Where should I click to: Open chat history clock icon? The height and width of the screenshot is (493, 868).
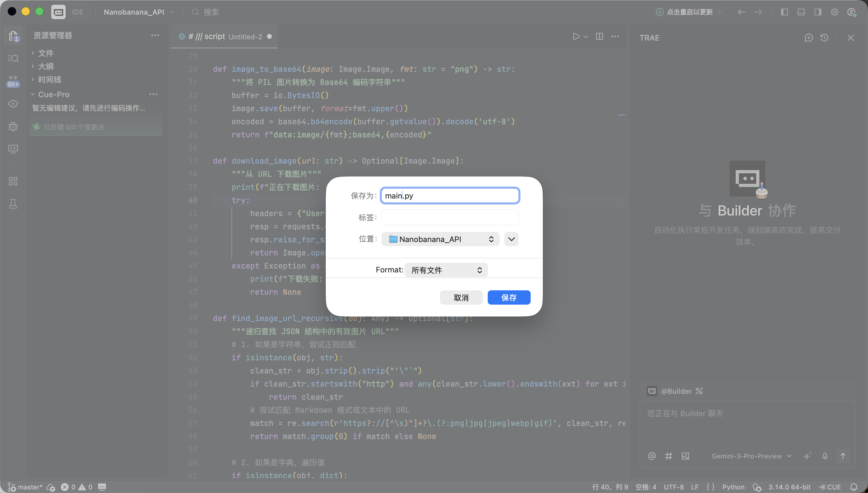(824, 38)
